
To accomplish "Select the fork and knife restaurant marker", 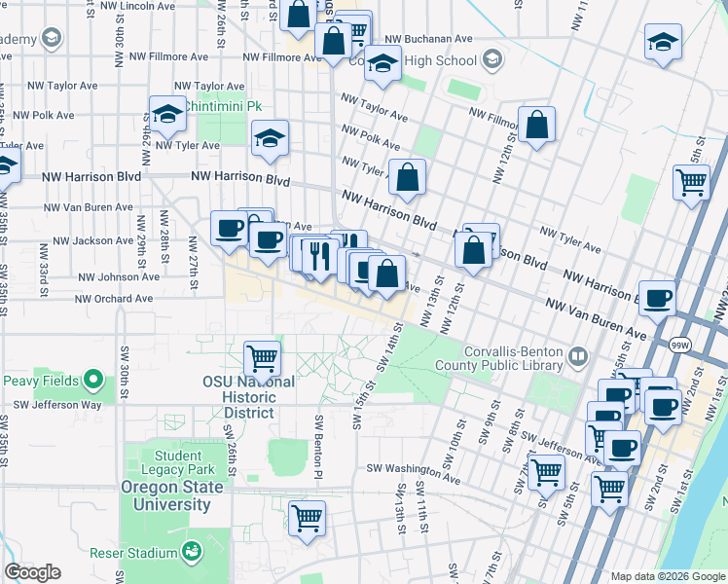I will [x=320, y=257].
